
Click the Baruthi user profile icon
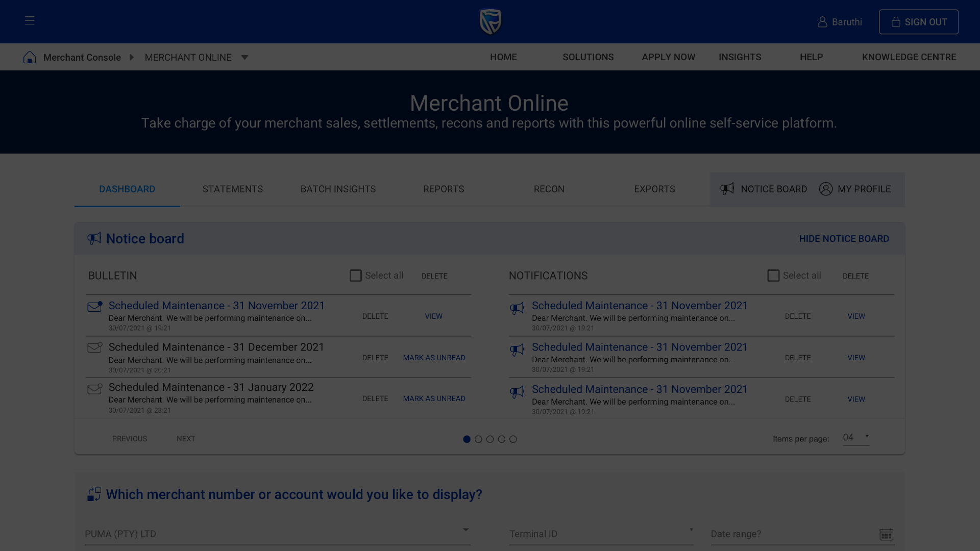click(x=822, y=22)
